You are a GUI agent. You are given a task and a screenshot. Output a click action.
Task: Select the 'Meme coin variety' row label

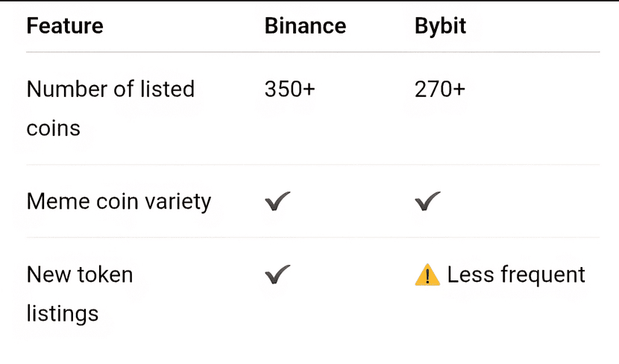(x=119, y=201)
